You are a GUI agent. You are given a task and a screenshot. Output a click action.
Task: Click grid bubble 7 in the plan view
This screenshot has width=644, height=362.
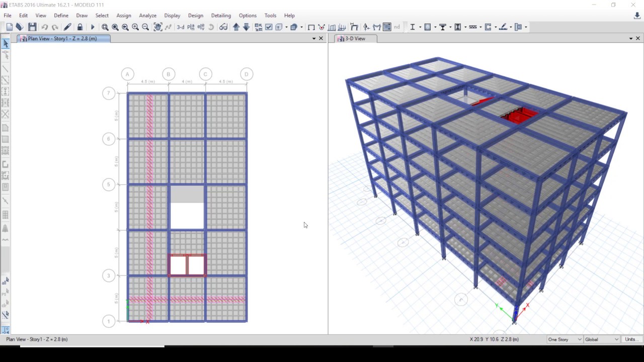[x=109, y=94]
